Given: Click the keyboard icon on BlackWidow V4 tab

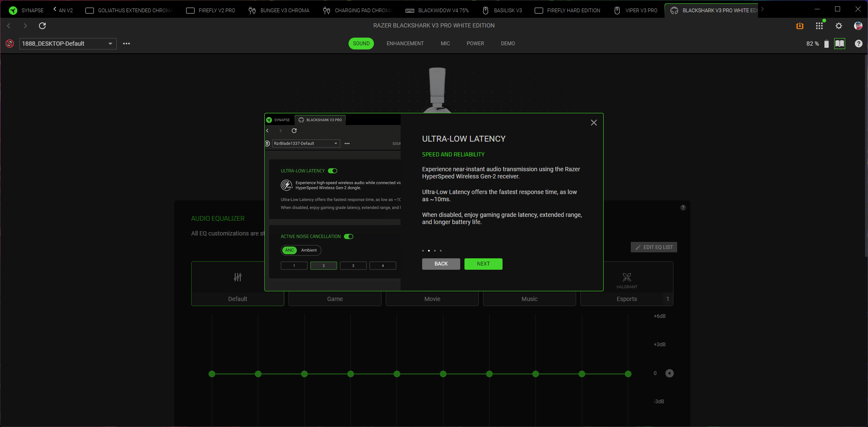Looking at the screenshot, I should point(410,11).
